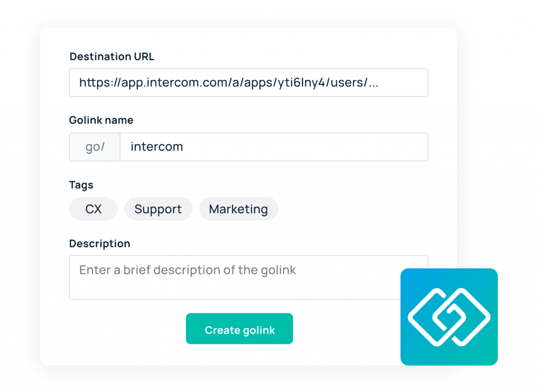The height and width of the screenshot is (392, 538).
Task: Toggle the Support tag chip
Action: click(x=158, y=209)
